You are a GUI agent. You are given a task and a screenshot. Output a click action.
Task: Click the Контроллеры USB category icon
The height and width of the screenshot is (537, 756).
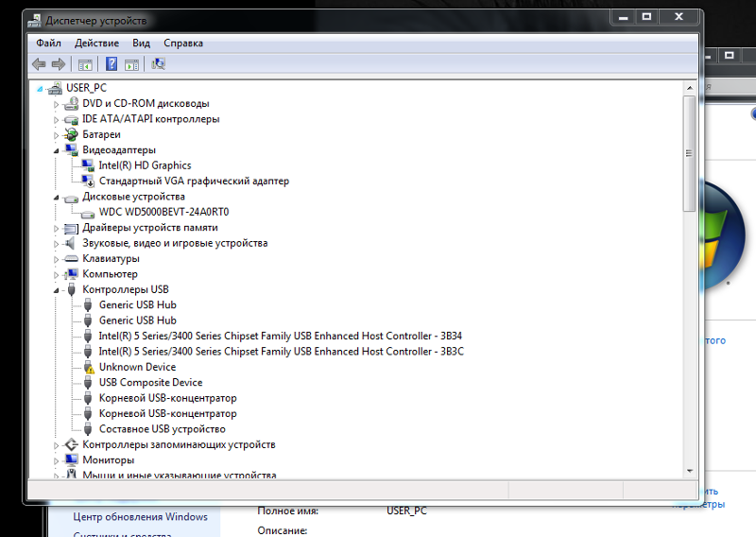(x=72, y=289)
